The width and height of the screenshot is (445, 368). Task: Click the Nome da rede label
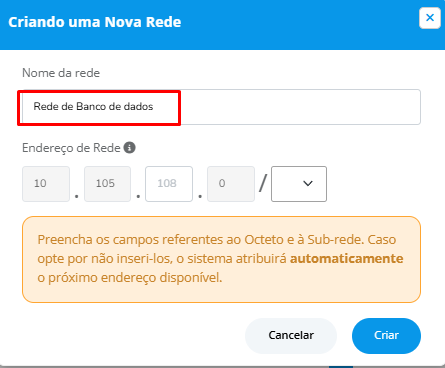[61, 73]
